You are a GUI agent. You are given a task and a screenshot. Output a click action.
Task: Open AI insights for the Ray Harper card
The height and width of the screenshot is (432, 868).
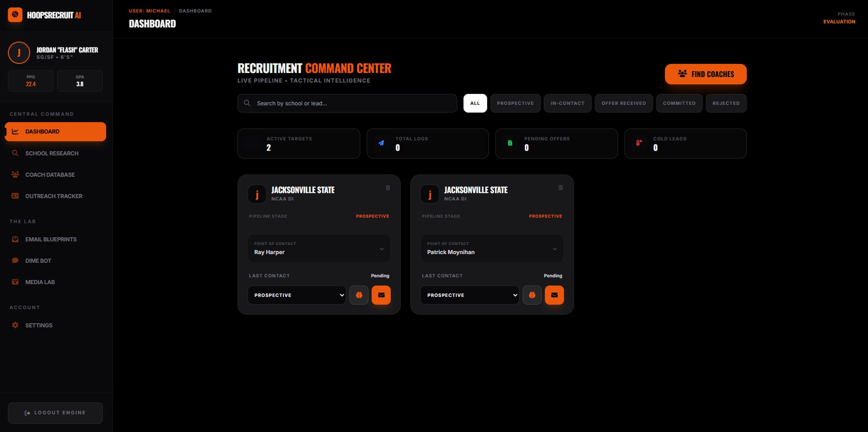pos(359,295)
